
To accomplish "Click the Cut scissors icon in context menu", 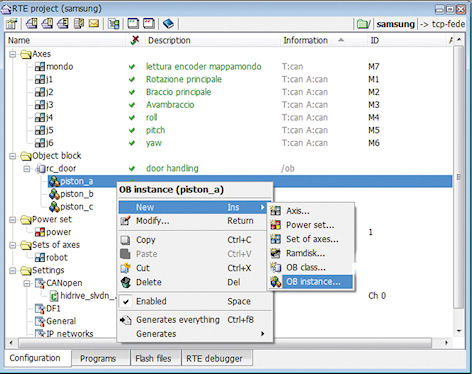I will pos(126,268).
